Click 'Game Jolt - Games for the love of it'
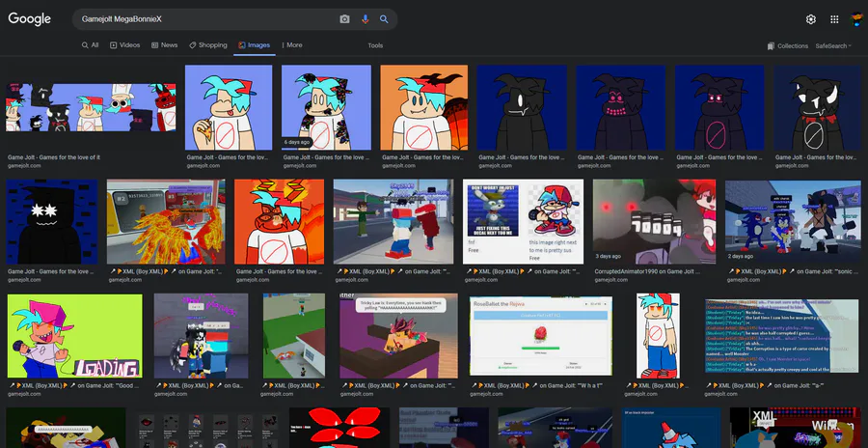This screenshot has width=868, height=448. (54, 157)
